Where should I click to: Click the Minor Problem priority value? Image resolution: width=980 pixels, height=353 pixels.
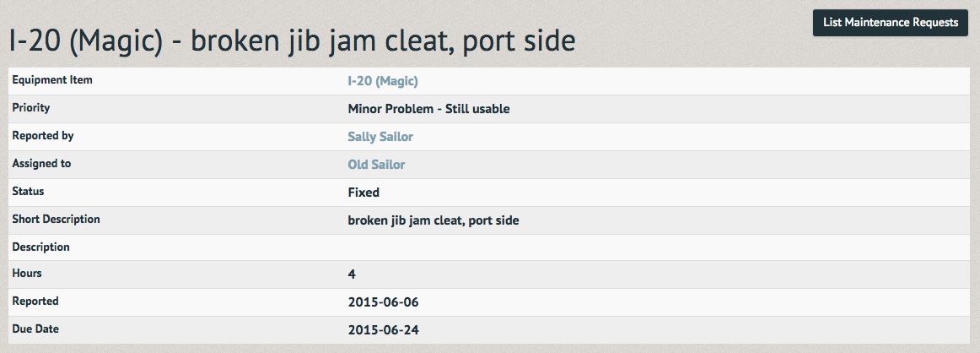coord(428,109)
